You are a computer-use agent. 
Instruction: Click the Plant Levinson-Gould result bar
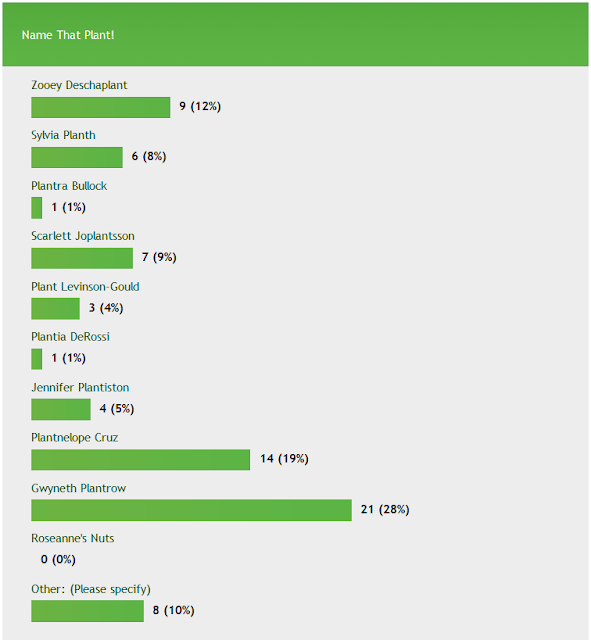[55, 309]
